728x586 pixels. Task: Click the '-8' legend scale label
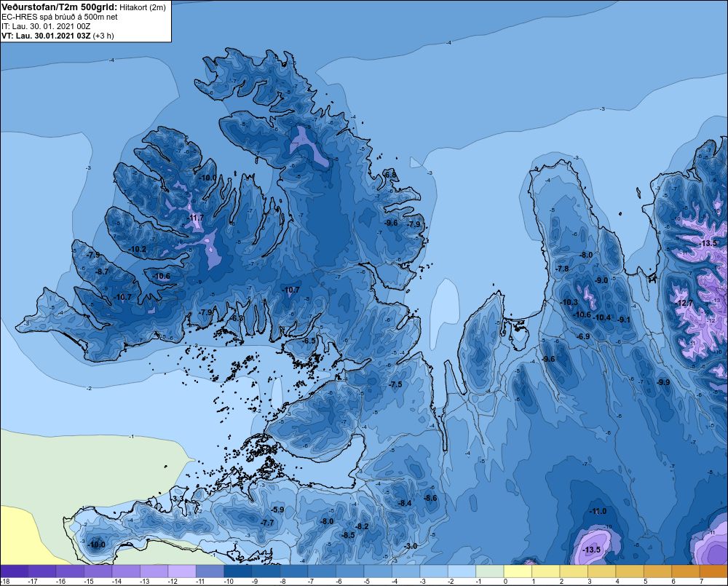(282, 582)
